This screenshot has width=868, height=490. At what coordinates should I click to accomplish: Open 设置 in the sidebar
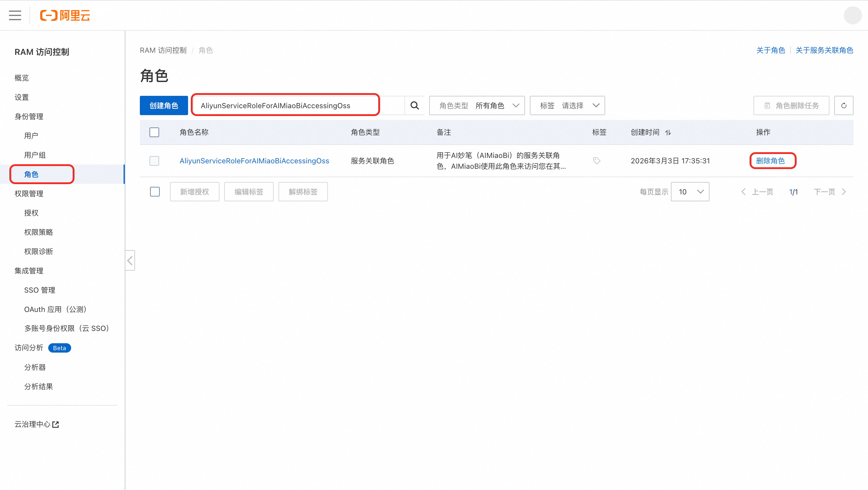coord(22,97)
